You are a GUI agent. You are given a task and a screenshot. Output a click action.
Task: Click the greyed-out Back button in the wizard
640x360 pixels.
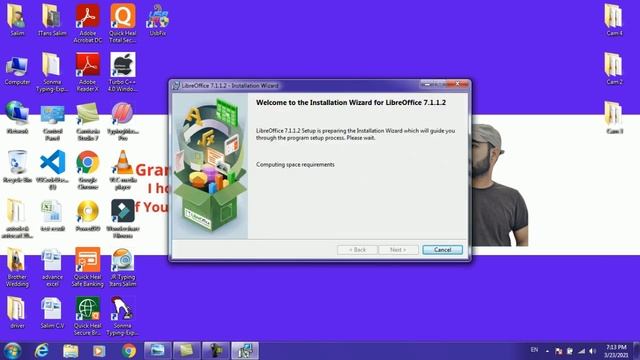tap(357, 249)
